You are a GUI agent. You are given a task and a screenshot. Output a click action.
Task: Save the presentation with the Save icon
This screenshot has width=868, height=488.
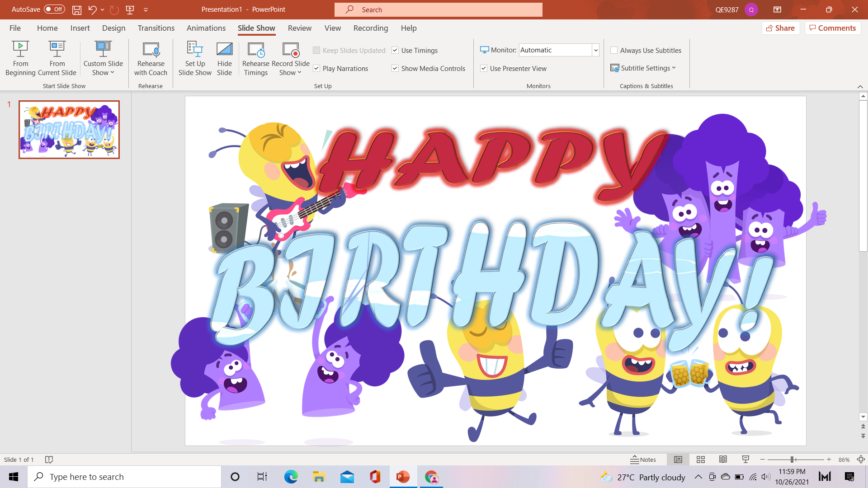coord(77,9)
